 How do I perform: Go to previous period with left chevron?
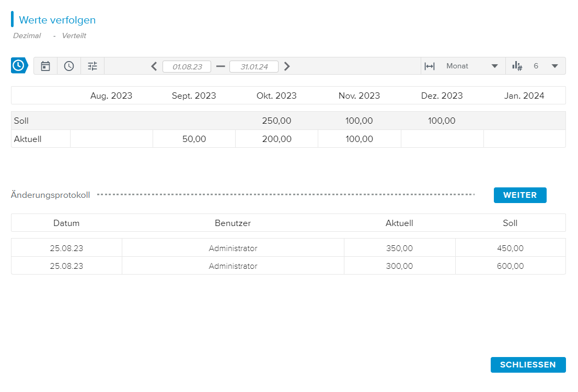tap(154, 66)
